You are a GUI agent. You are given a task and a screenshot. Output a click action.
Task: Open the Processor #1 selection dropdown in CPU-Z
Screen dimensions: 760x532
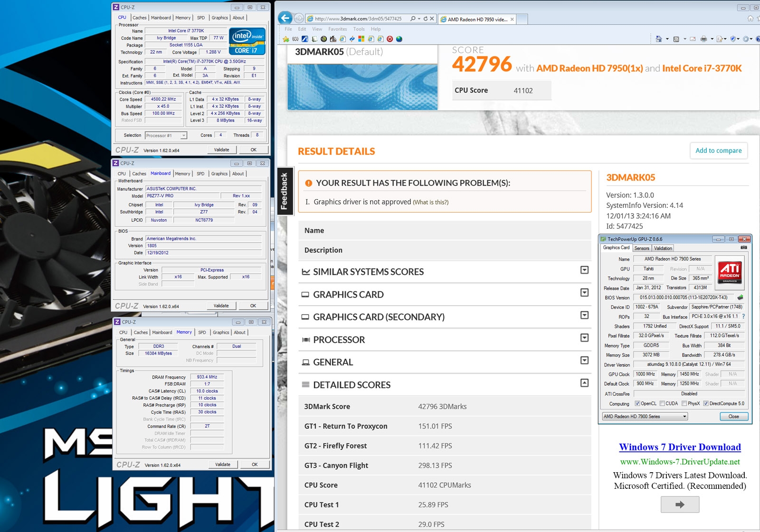tap(166, 136)
